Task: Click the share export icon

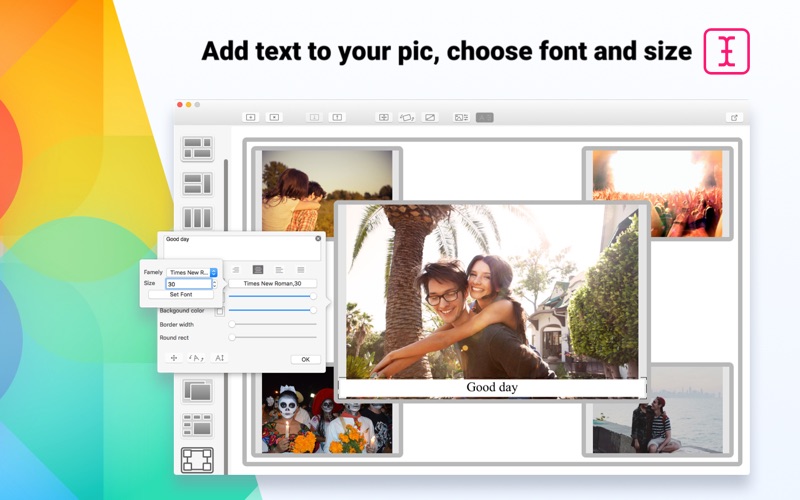Action: (x=734, y=117)
